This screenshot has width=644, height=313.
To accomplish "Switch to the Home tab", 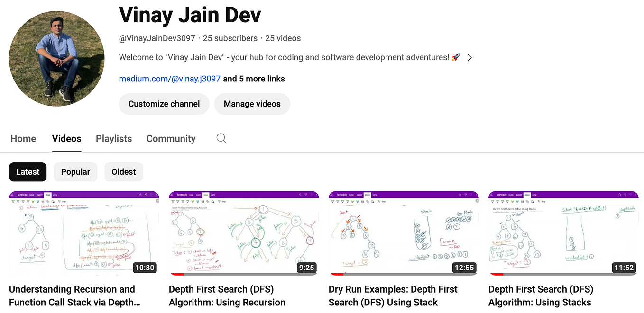I will tap(23, 138).
